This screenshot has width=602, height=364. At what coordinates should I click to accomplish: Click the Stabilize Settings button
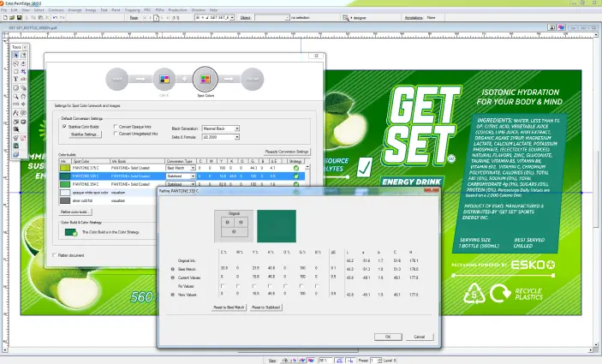pyautogui.click(x=86, y=134)
